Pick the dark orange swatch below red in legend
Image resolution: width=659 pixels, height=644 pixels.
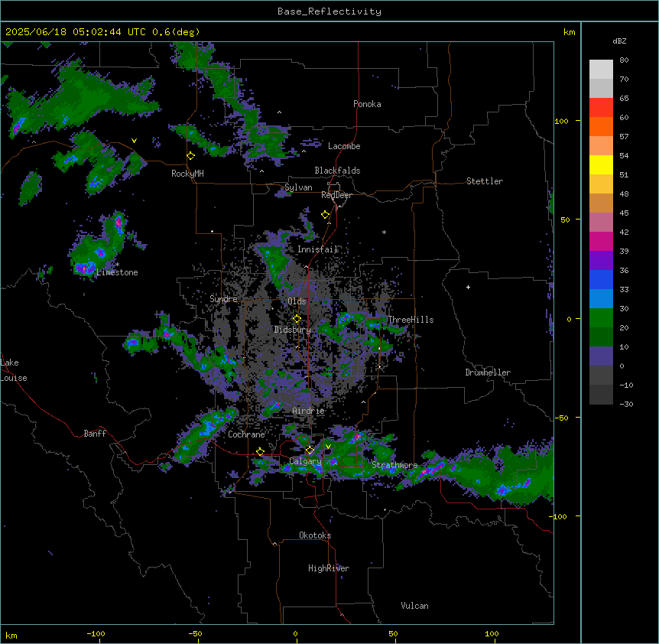coord(601,126)
